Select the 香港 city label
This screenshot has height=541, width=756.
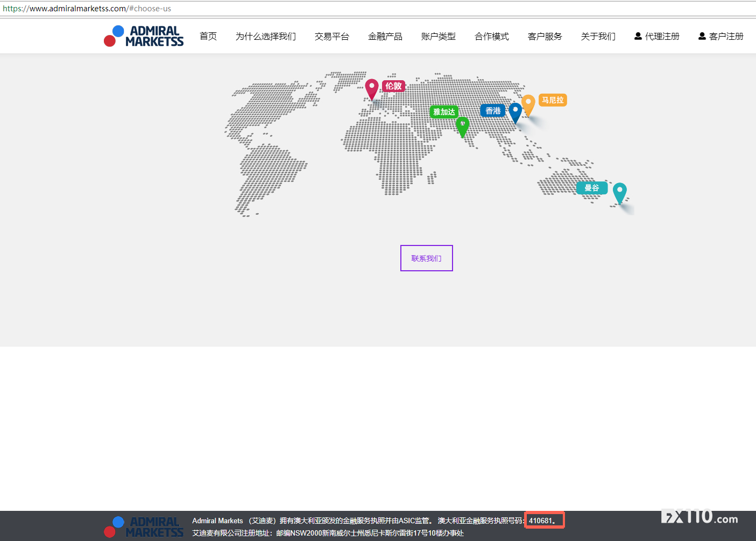493,111
